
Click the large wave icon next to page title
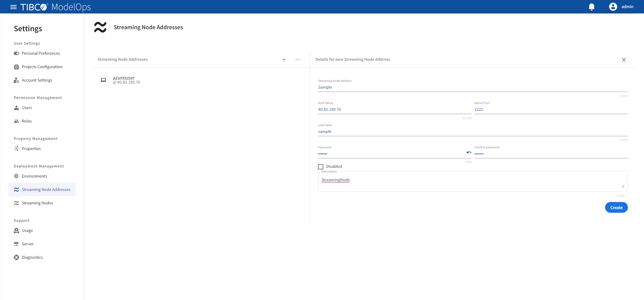point(100,27)
